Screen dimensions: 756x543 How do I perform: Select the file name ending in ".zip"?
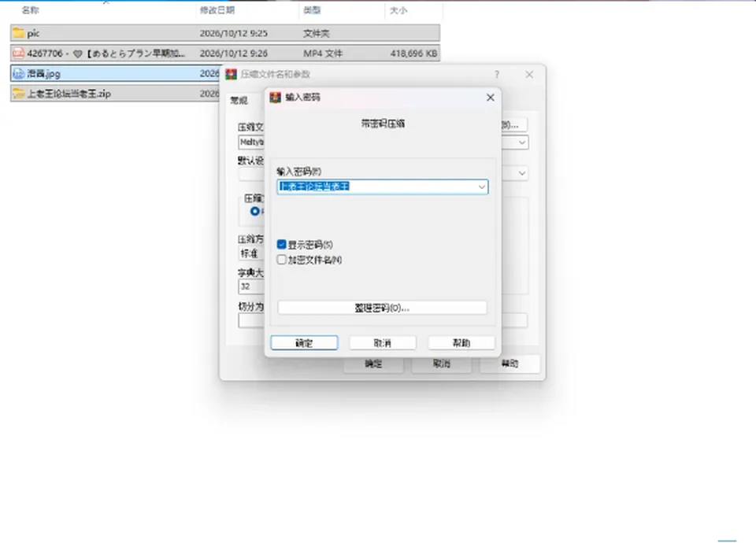(69, 94)
